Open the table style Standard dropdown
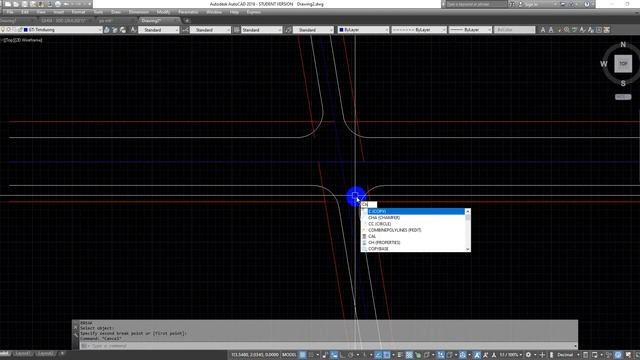The height and width of the screenshot is (360, 640). point(262,30)
